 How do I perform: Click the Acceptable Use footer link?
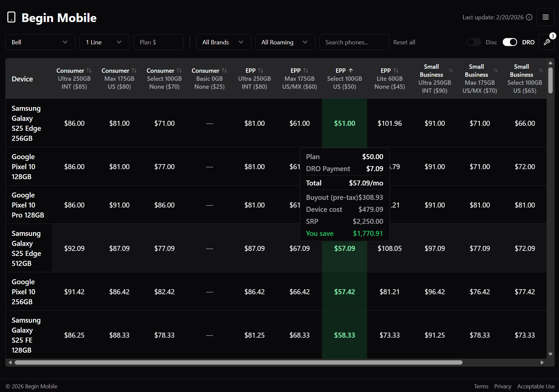point(536,386)
